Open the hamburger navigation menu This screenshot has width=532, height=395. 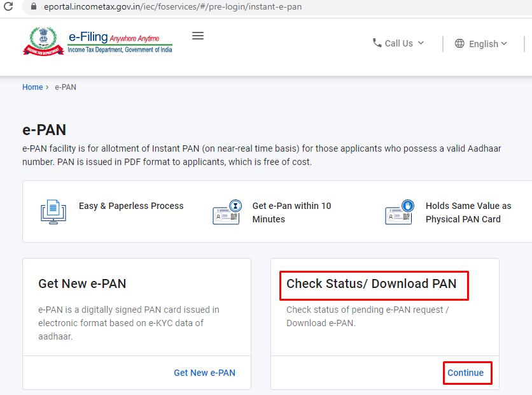tap(197, 36)
